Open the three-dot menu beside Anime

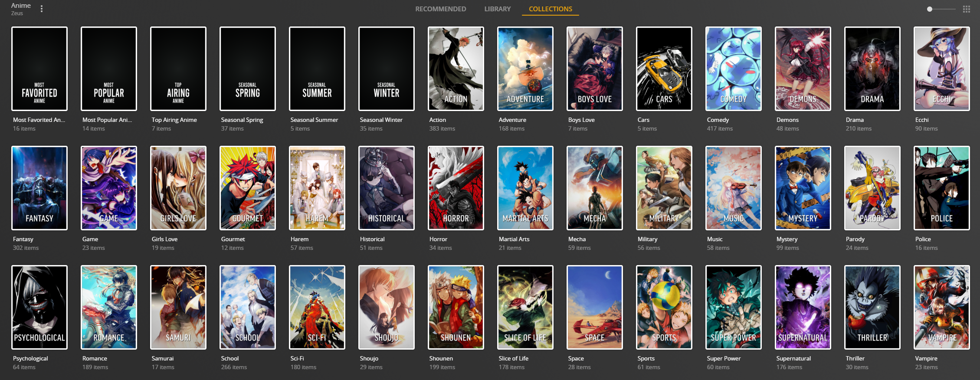[x=42, y=9]
